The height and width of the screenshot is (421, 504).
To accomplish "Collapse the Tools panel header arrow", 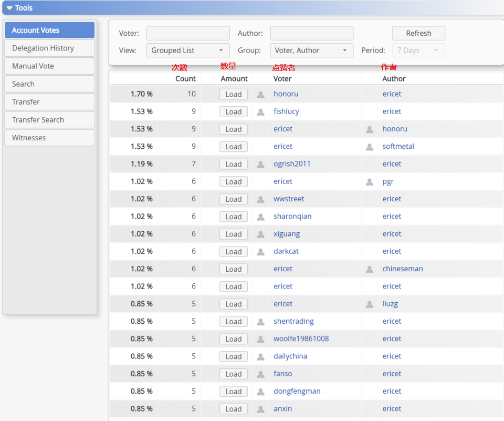I will coord(9,8).
